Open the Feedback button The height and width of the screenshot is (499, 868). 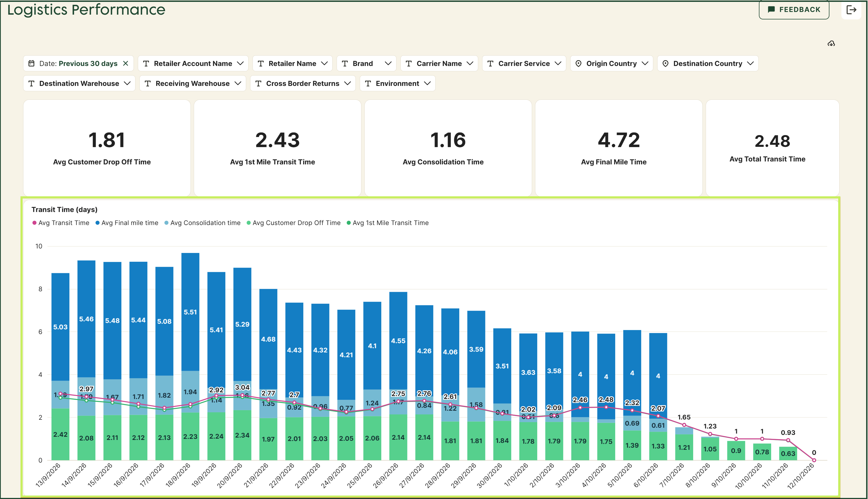click(794, 10)
